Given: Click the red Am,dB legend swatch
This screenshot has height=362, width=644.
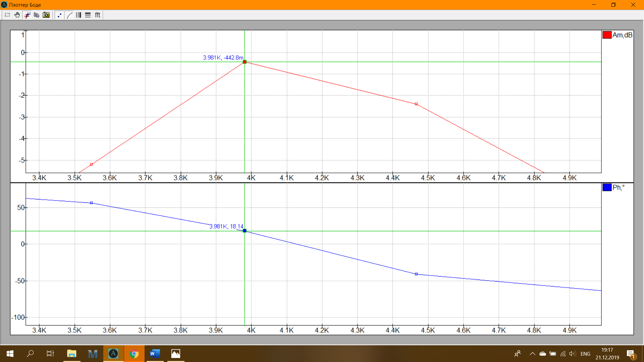Looking at the screenshot, I should pyautogui.click(x=607, y=35).
